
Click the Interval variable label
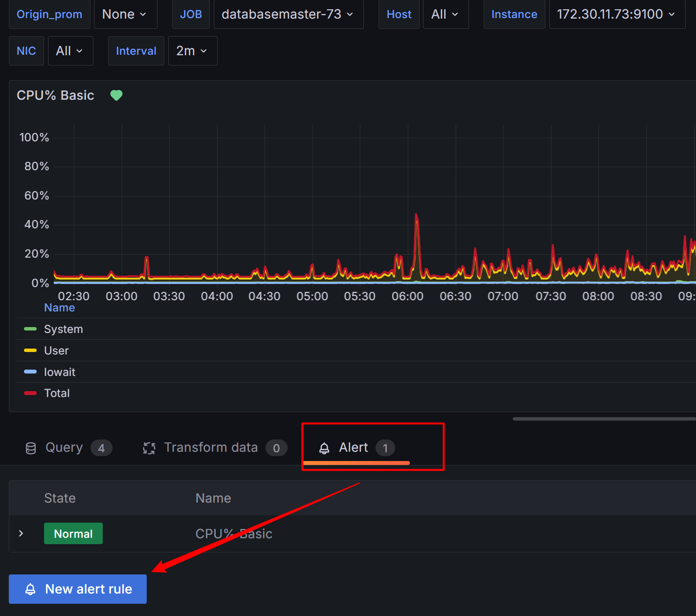point(136,51)
